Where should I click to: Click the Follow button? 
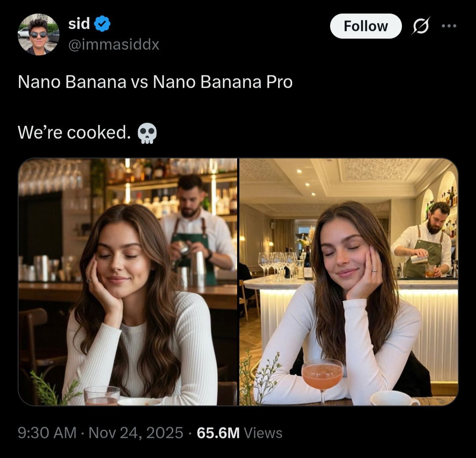click(x=365, y=26)
